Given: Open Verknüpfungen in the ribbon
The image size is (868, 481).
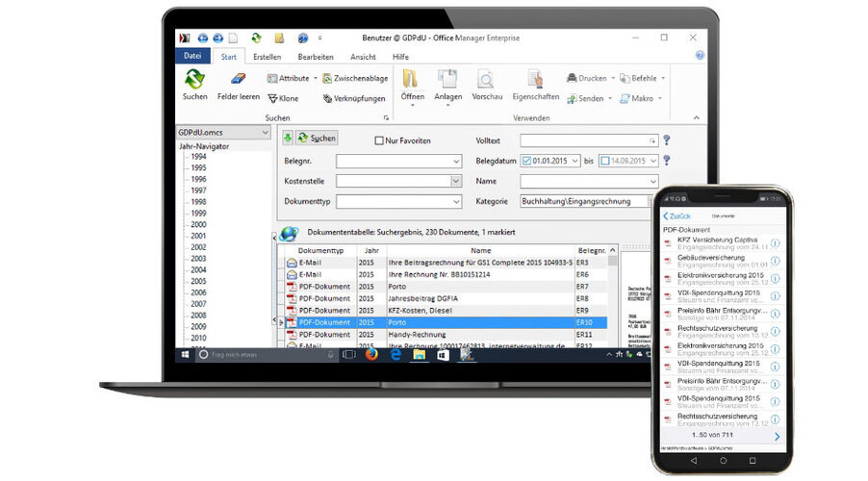Looking at the screenshot, I should tap(354, 98).
